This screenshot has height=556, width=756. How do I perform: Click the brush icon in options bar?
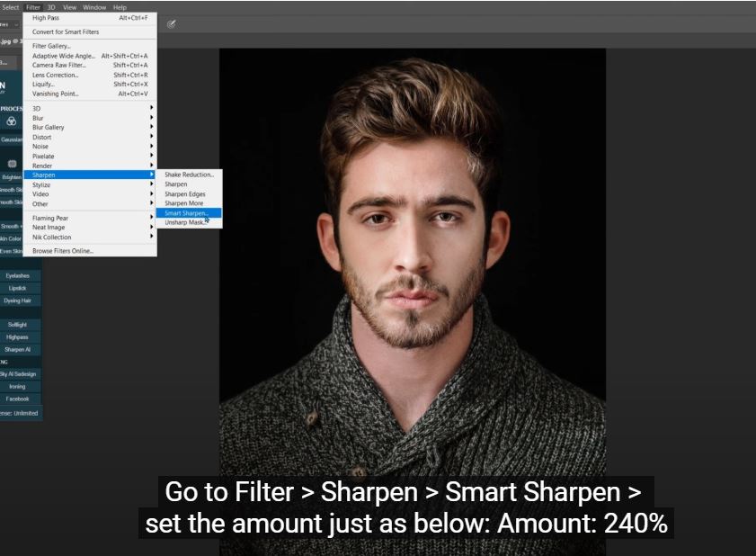[171, 24]
